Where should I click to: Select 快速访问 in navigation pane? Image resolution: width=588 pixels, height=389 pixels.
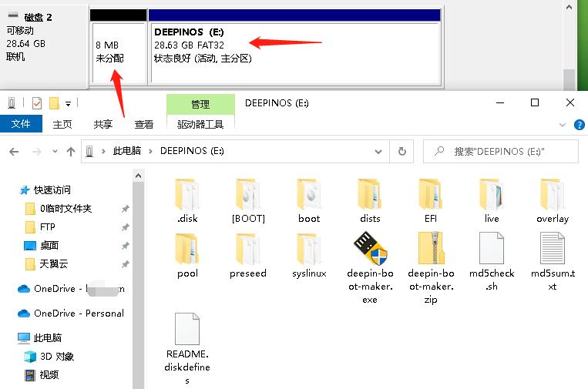click(x=52, y=190)
